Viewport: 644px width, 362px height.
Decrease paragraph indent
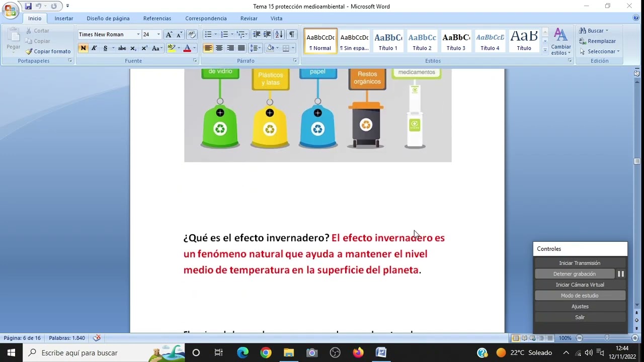(x=257, y=35)
